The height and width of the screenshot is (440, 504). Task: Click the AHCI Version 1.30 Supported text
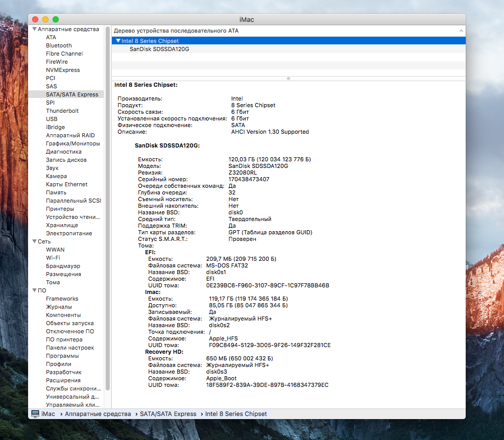click(270, 132)
